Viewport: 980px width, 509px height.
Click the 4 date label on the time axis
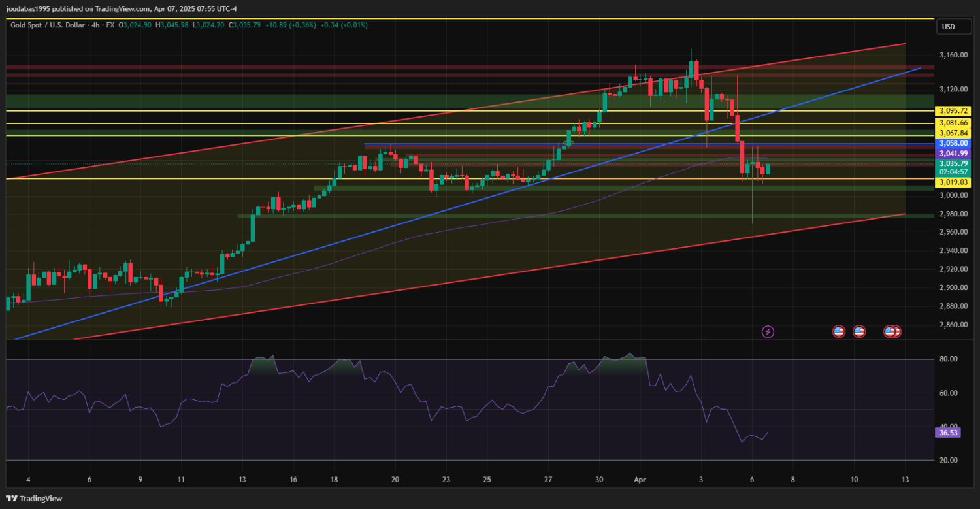(28, 479)
